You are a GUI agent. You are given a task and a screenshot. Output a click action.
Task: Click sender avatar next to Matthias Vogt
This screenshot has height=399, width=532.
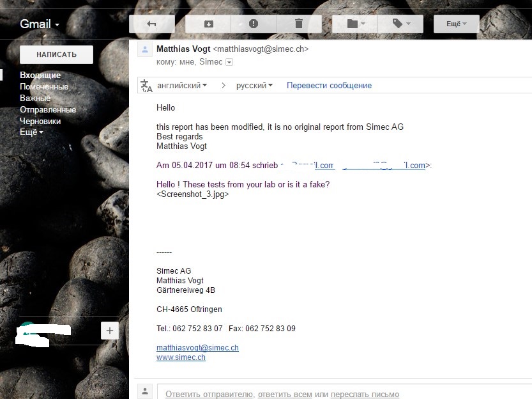coord(146,50)
